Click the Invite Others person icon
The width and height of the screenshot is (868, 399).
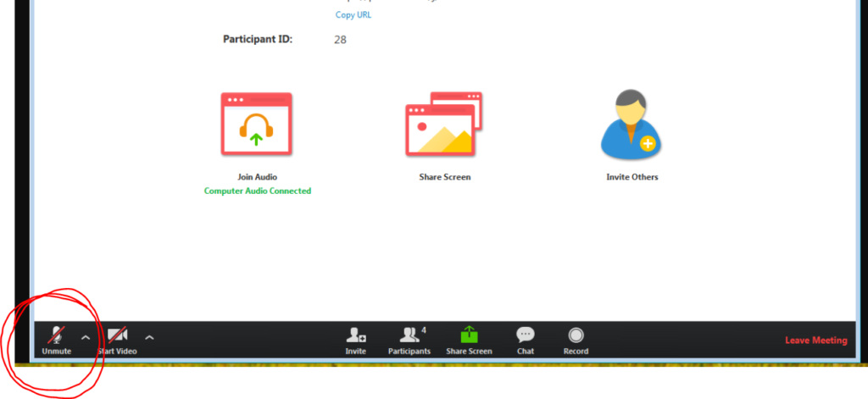pyautogui.click(x=632, y=124)
